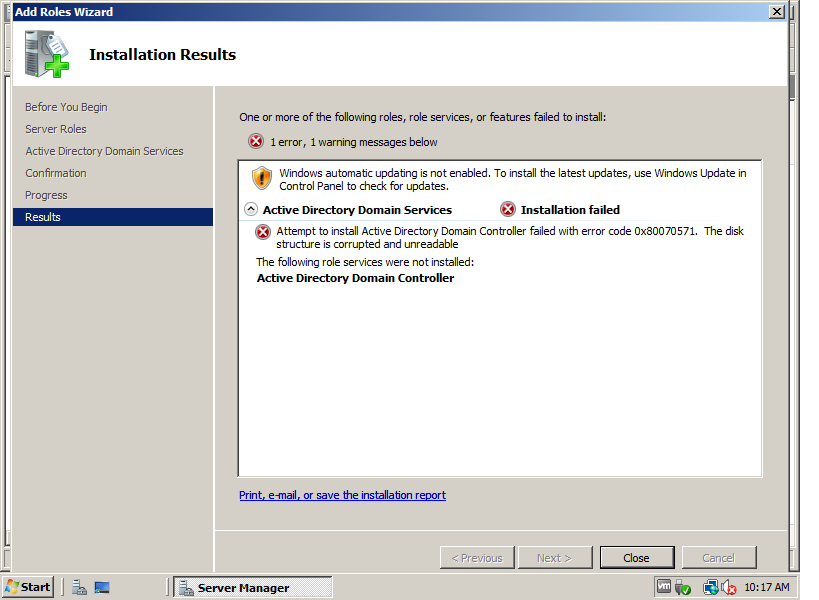The image size is (819, 600).
Task: Click the 'Active Directory Domain Controller' bold text
Action: pos(355,278)
